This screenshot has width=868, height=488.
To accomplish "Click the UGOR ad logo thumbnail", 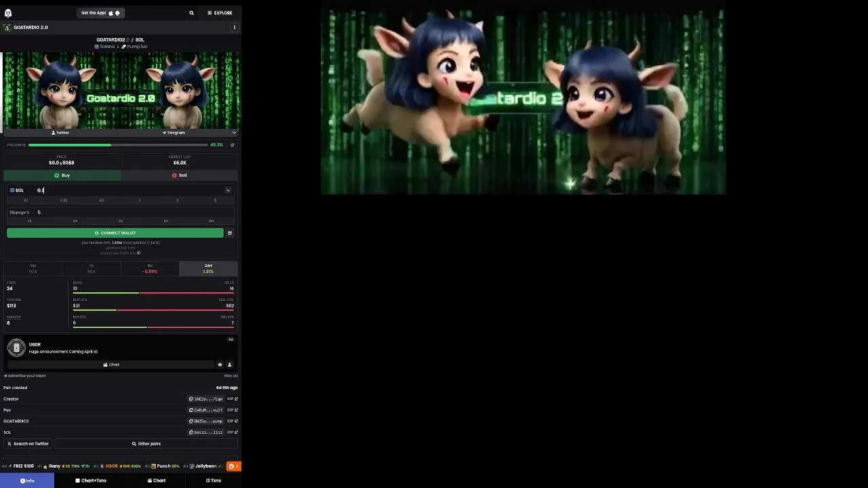I will pos(16,348).
